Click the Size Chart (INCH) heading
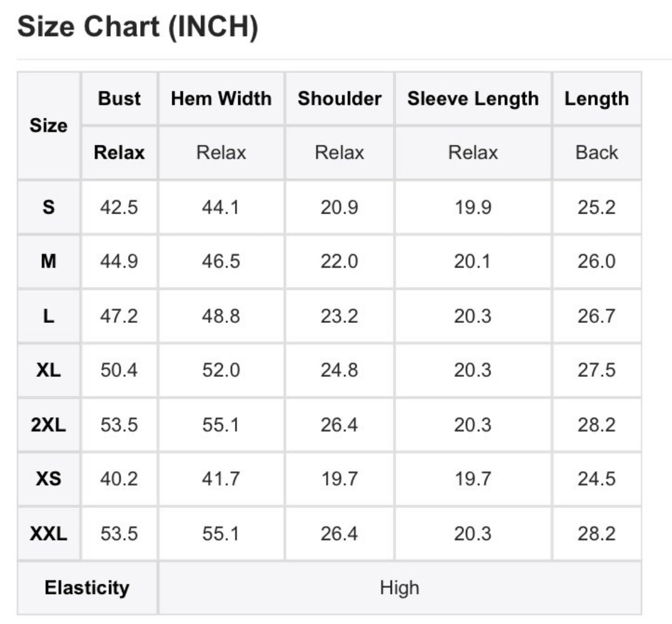Viewport: 672px width, 624px height. pyautogui.click(x=138, y=27)
